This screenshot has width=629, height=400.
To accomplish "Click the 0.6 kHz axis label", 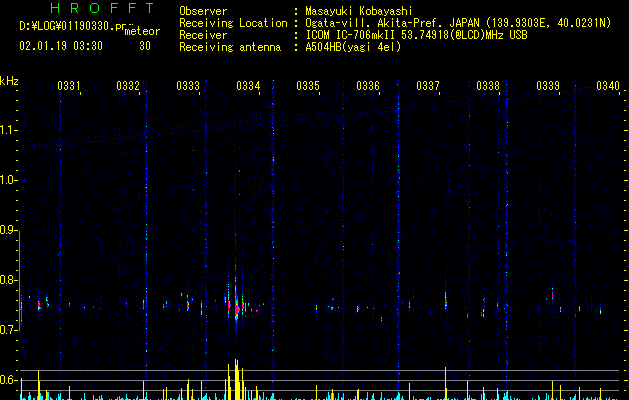I will point(8,380).
